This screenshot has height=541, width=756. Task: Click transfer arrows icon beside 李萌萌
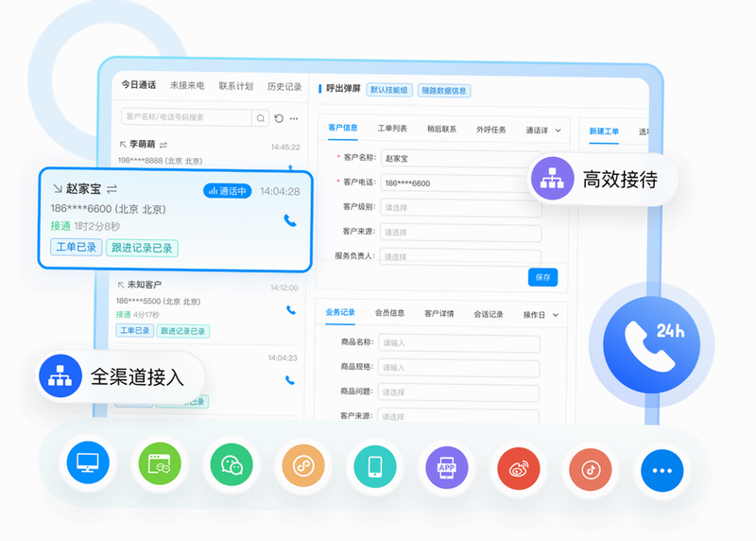tap(163, 145)
